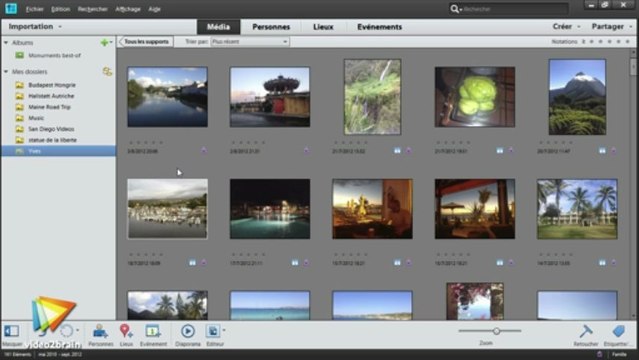Click the Monuments best-of album icon
The image size is (639, 360).
(x=20, y=55)
